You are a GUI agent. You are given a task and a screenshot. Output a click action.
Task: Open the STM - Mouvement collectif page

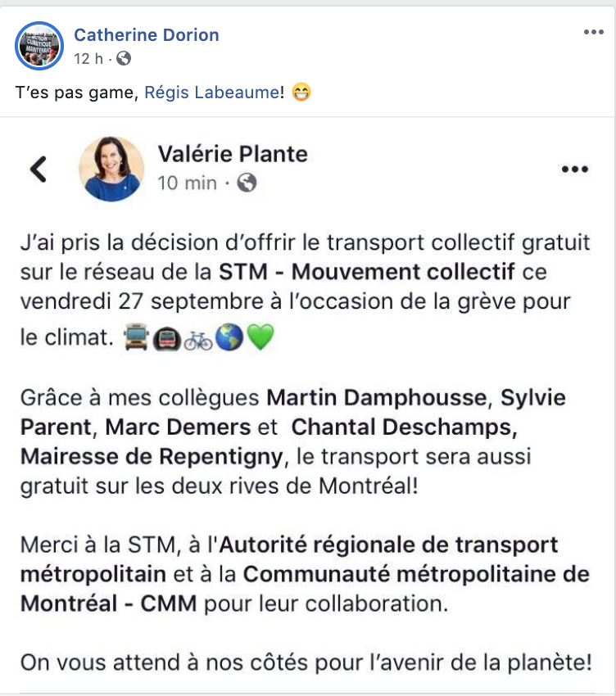point(367,272)
